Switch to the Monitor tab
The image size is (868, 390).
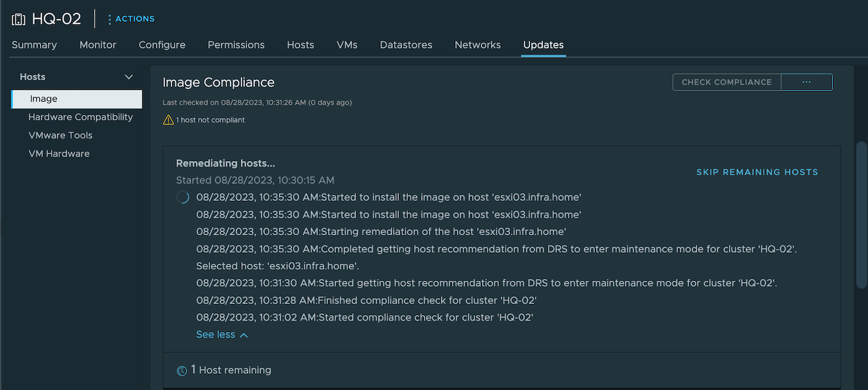click(98, 45)
